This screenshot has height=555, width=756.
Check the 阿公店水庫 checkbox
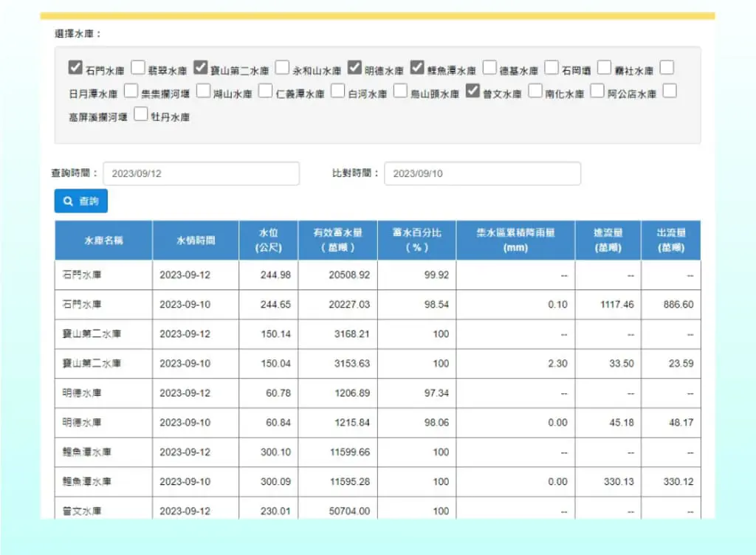tap(597, 91)
